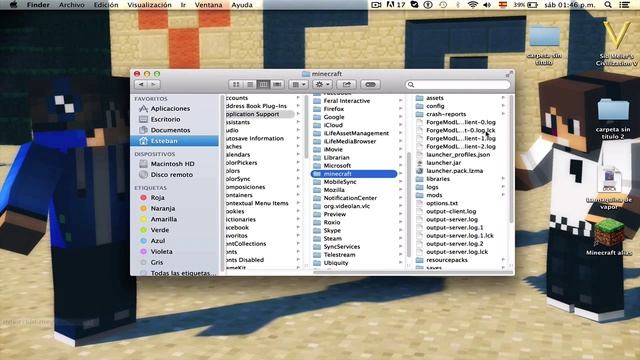Expand the assets folder arrow

pyautogui.click(x=503, y=98)
